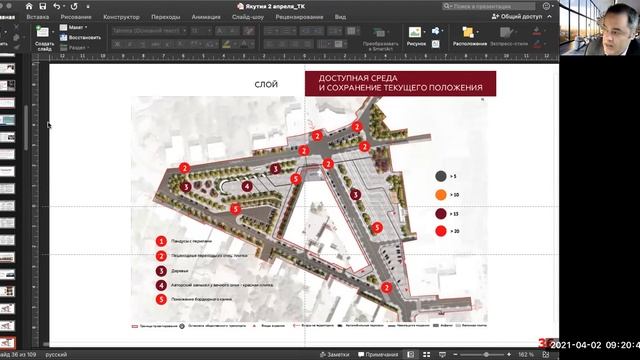Open the undo history dropdown arrow
Screen dimensions: 640x360
coord(64,7)
